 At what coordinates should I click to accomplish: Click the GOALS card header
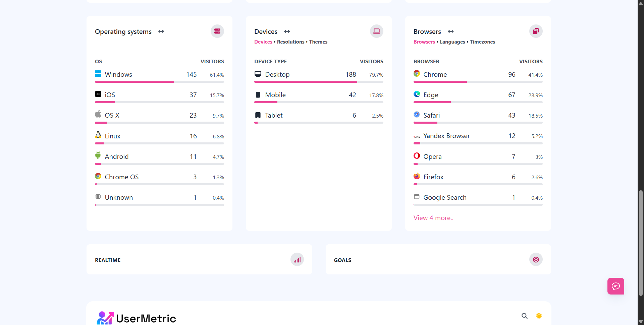click(x=342, y=260)
